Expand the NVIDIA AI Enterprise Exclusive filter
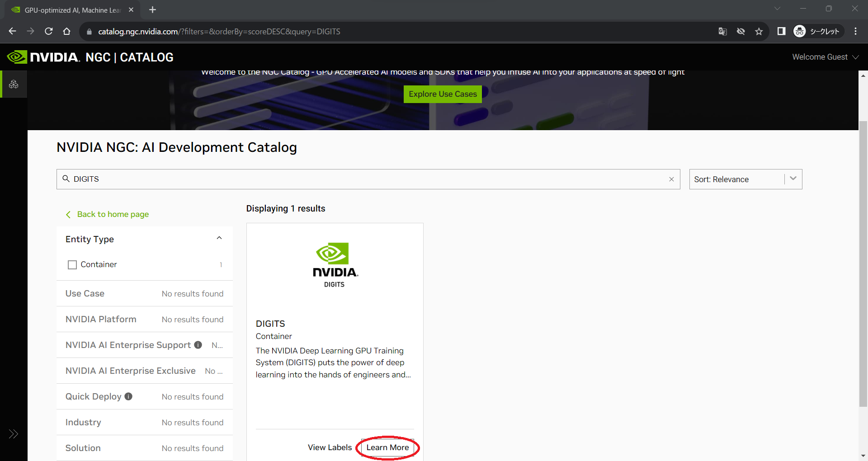This screenshot has width=868, height=461. [145, 371]
